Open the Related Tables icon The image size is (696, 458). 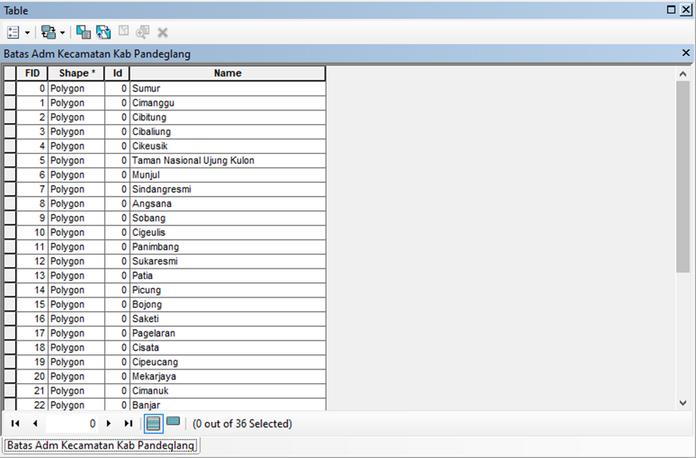tap(48, 32)
